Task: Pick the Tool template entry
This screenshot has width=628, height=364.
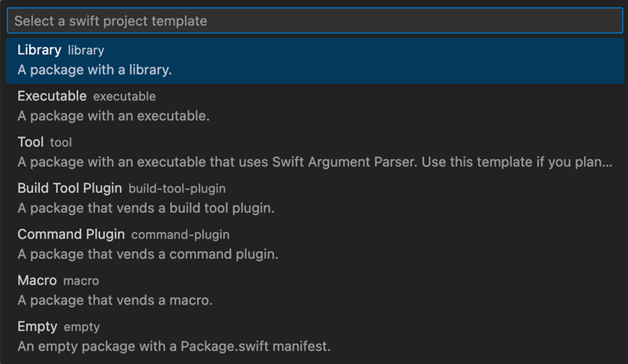Action: pos(31,142)
